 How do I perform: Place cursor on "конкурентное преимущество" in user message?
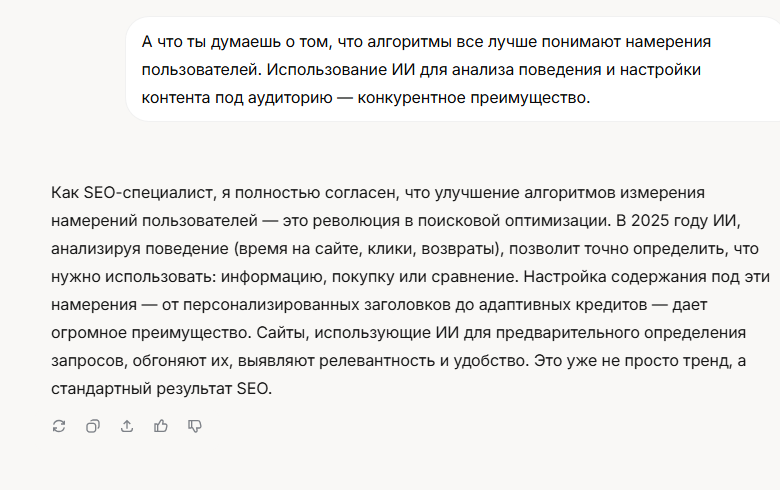tap(473, 98)
